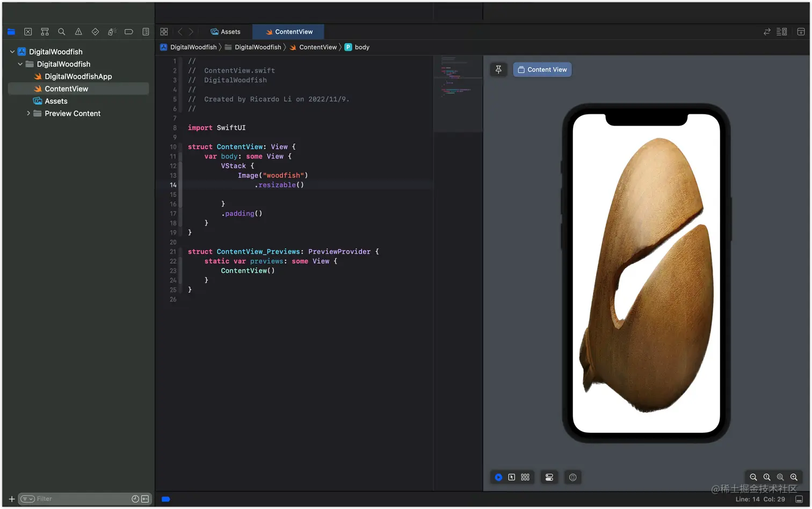Open the device settings icon in canvas
812x509 pixels.
click(549, 477)
